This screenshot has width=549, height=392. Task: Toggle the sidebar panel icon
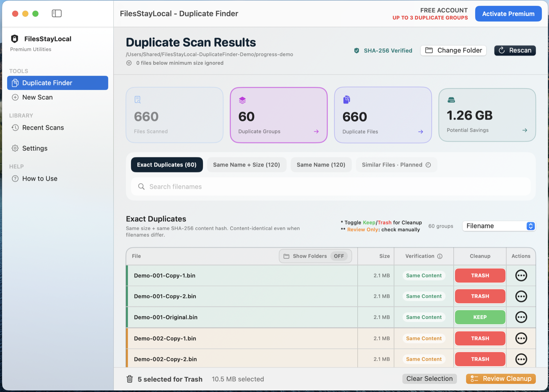(x=57, y=13)
